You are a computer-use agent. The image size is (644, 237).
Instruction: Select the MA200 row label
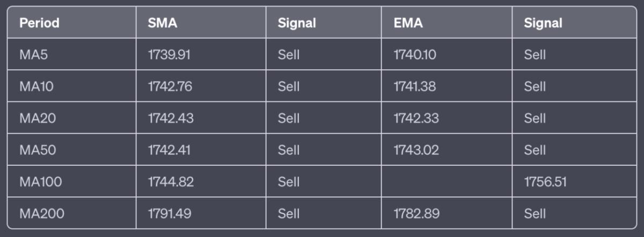coord(41,213)
